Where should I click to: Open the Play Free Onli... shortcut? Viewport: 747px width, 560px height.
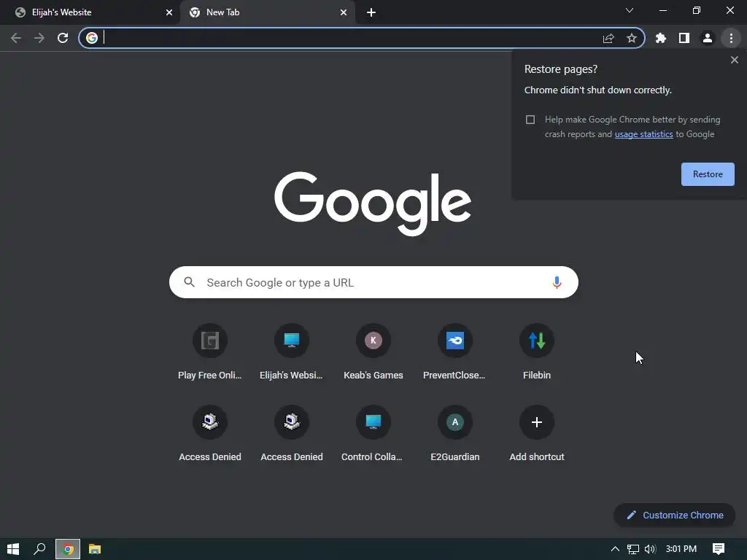click(x=209, y=352)
